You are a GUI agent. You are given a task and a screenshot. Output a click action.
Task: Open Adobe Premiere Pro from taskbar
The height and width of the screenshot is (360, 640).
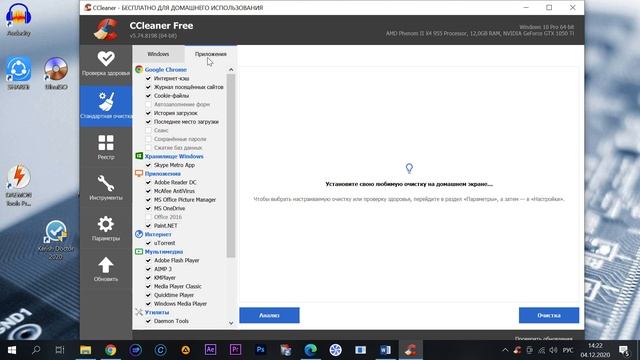pos(235,350)
